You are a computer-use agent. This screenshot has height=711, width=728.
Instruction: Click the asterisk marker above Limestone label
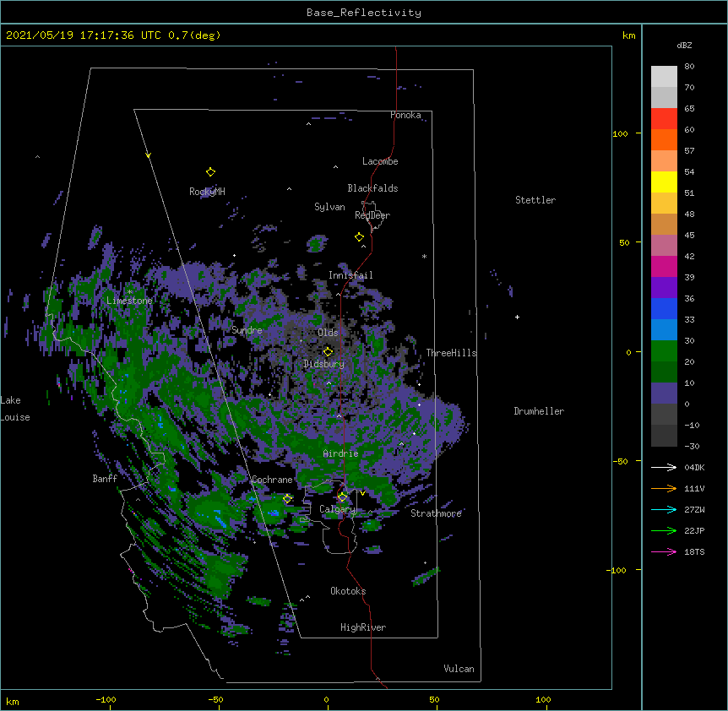click(130, 292)
